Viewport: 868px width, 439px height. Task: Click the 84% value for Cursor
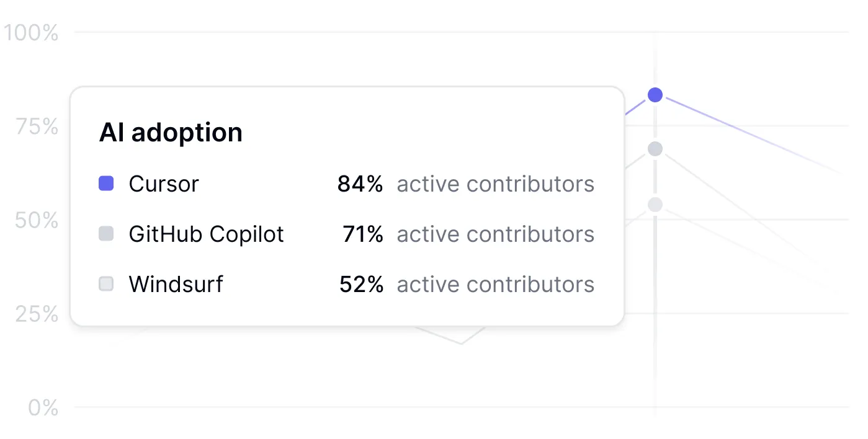pyautogui.click(x=360, y=184)
